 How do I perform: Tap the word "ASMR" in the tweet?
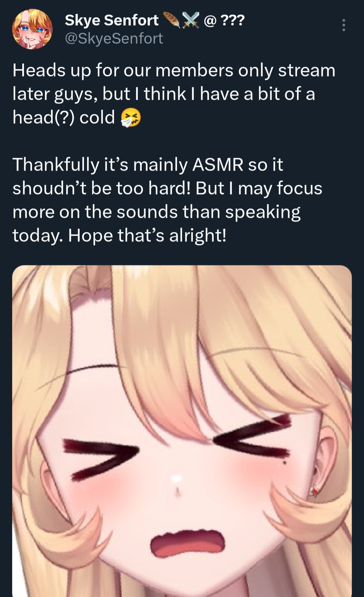[218, 165]
